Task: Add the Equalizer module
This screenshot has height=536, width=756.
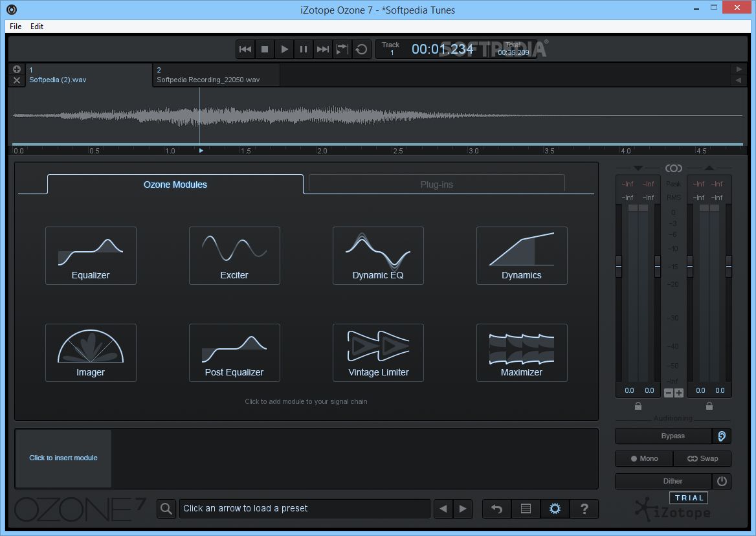Action: 91,256
